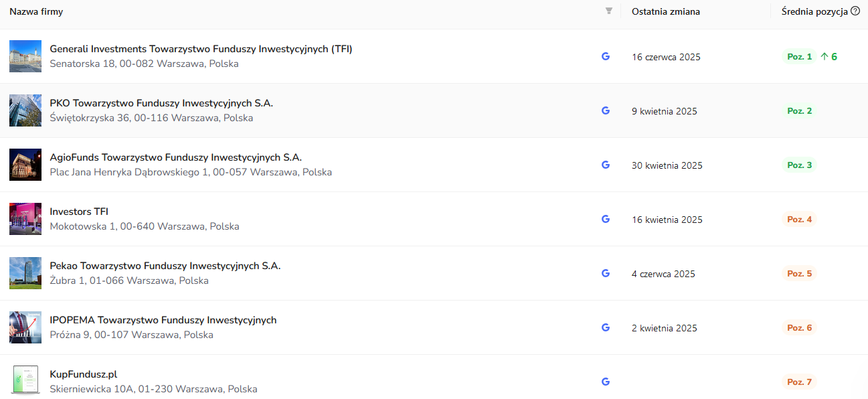This screenshot has height=399, width=868.
Task: Click the Pekao skyscraper thumbnail
Action: click(25, 273)
